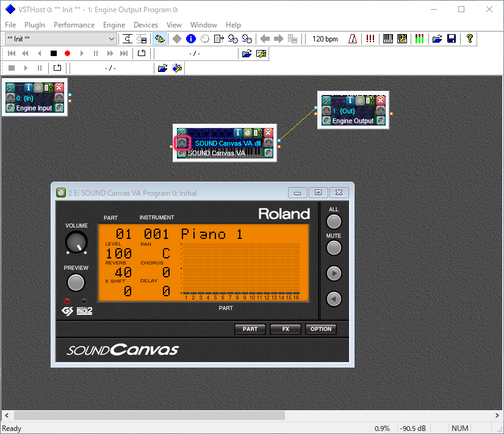The height and width of the screenshot is (434, 504).
Task: Click the OPTION button
Action: [321, 329]
